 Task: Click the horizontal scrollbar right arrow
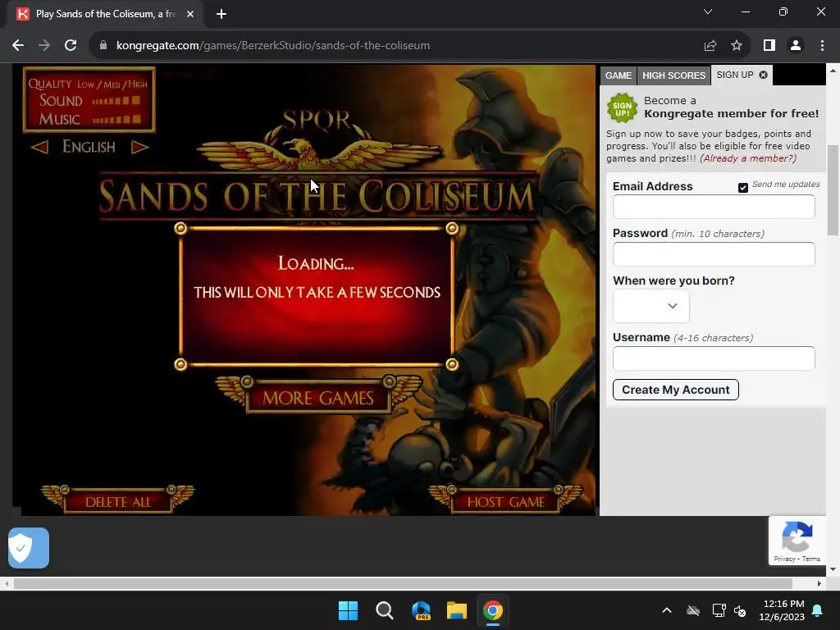pyautogui.click(x=819, y=583)
